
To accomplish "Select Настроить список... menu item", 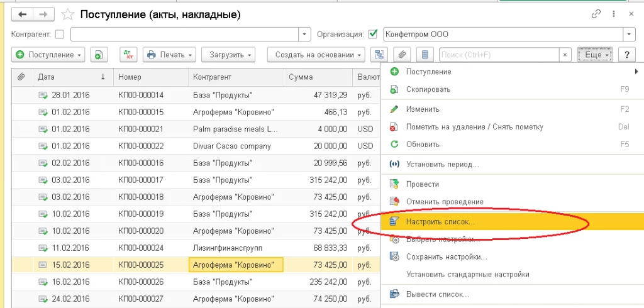I will pos(513,222).
